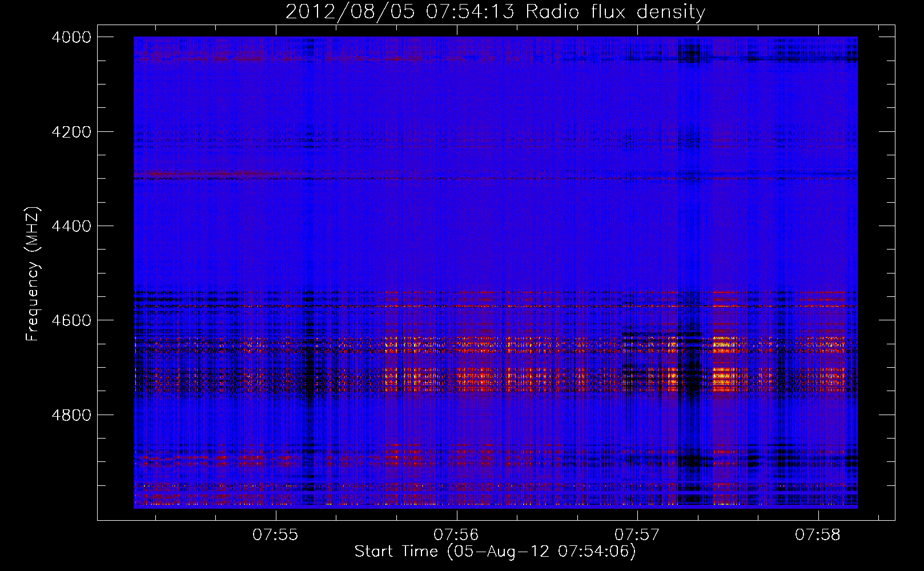Click the '07:55' time axis label
Image resolution: width=924 pixels, height=571 pixels.
point(275,535)
